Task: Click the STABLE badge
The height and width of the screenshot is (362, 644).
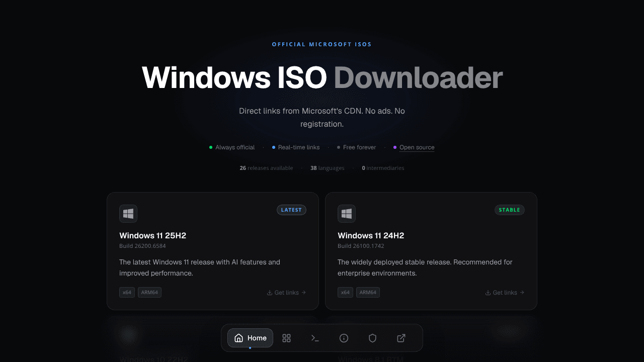Action: coord(510,210)
